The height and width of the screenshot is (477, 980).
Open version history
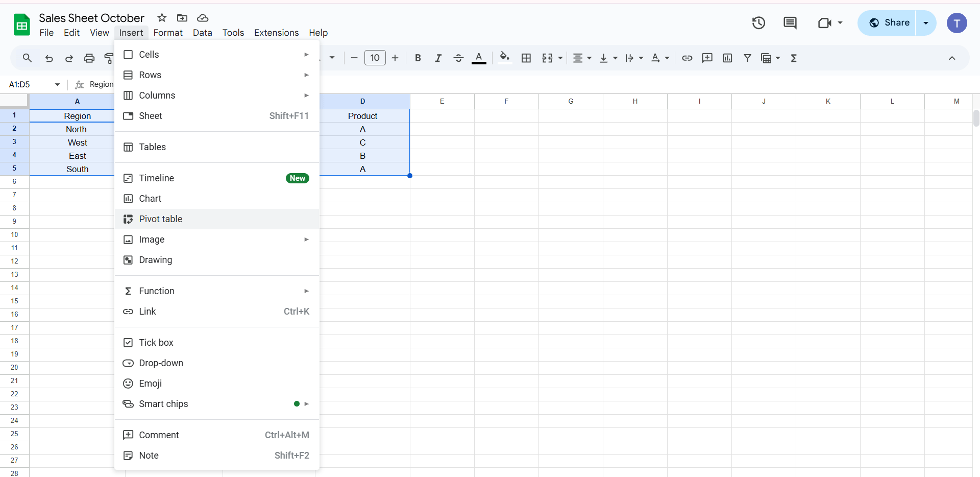[x=758, y=23]
